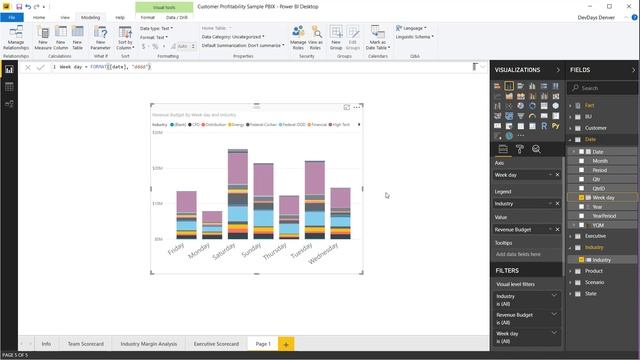Uncheck the Week day field

pyautogui.click(x=582, y=198)
